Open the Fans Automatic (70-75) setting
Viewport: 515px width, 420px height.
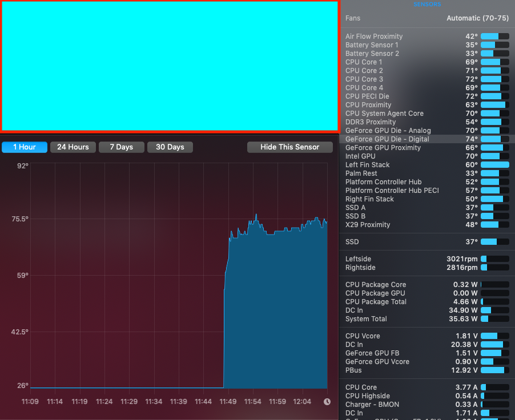click(x=427, y=18)
